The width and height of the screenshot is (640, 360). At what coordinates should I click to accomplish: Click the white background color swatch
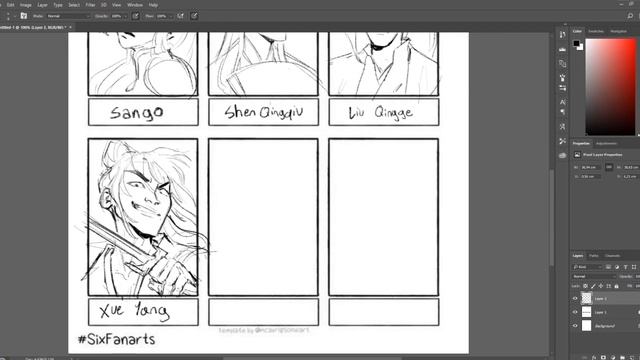[581, 47]
